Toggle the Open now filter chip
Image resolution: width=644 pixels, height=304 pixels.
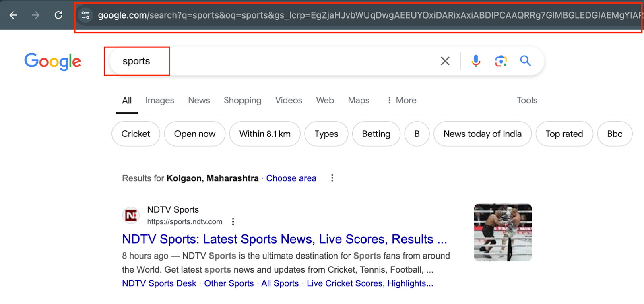coord(195,134)
